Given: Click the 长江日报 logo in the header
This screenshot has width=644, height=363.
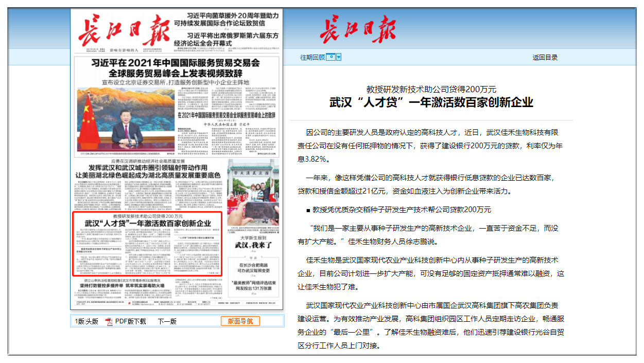Looking at the screenshot, I should [358, 29].
